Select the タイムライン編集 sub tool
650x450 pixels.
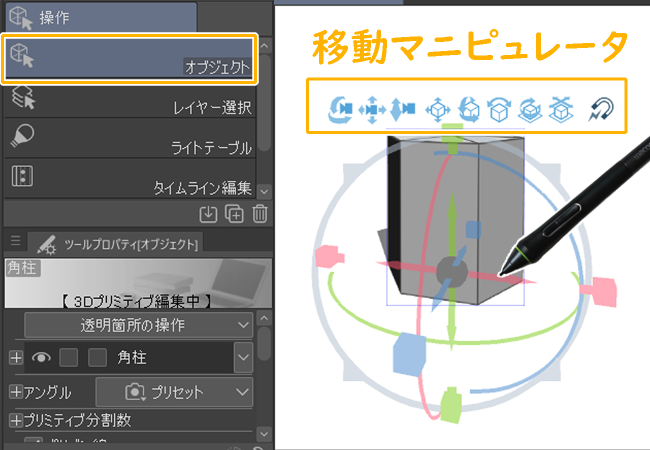pyautogui.click(x=129, y=179)
